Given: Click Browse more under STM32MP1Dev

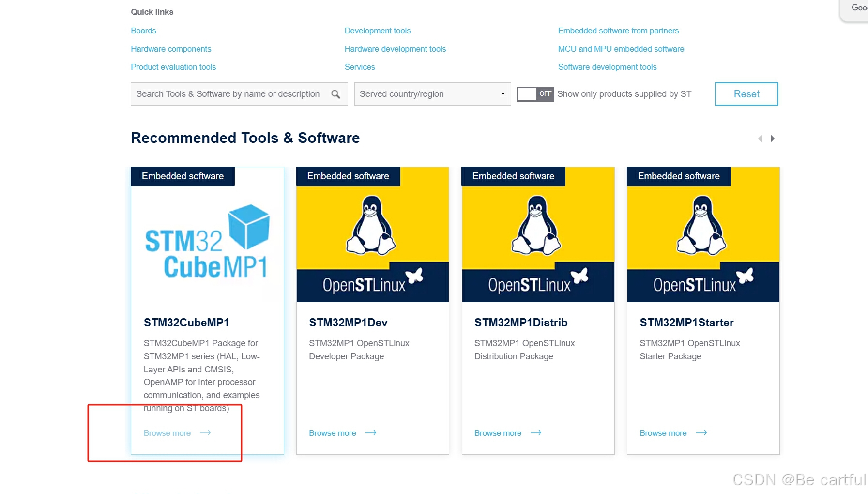Looking at the screenshot, I should pos(333,433).
